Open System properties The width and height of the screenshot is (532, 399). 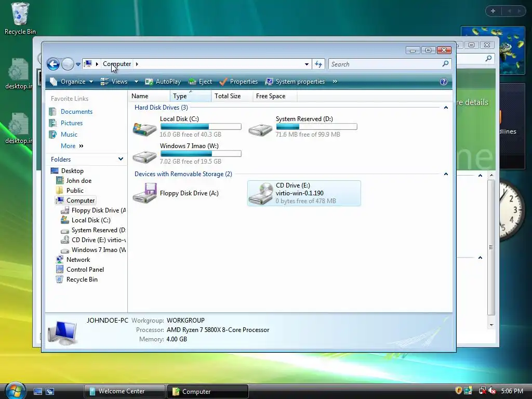point(295,82)
